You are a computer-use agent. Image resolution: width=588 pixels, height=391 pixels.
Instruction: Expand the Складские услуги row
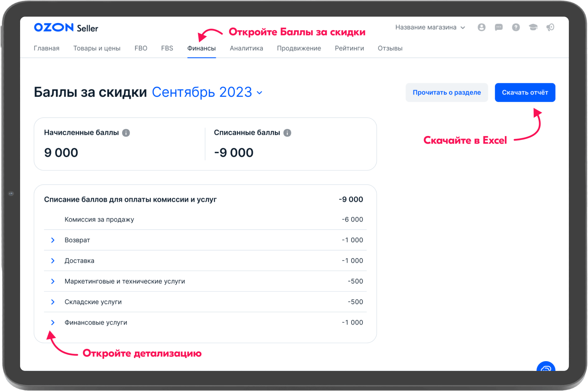53,302
